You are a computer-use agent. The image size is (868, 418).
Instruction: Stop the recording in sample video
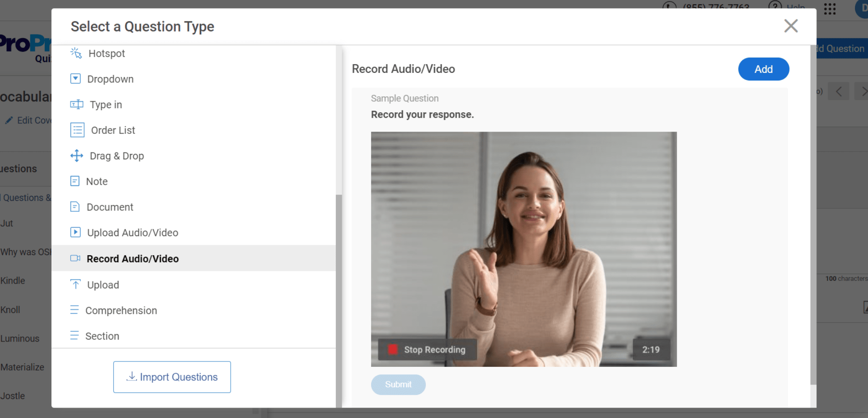point(427,350)
